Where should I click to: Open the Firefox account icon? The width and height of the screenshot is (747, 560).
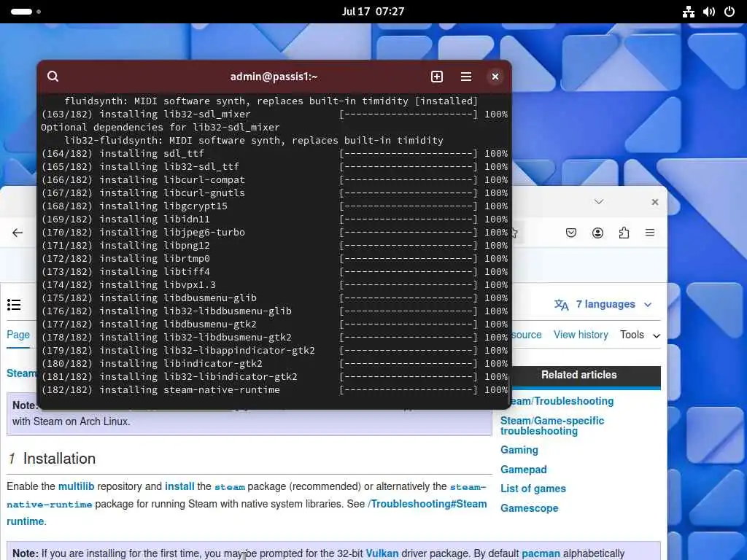point(597,233)
